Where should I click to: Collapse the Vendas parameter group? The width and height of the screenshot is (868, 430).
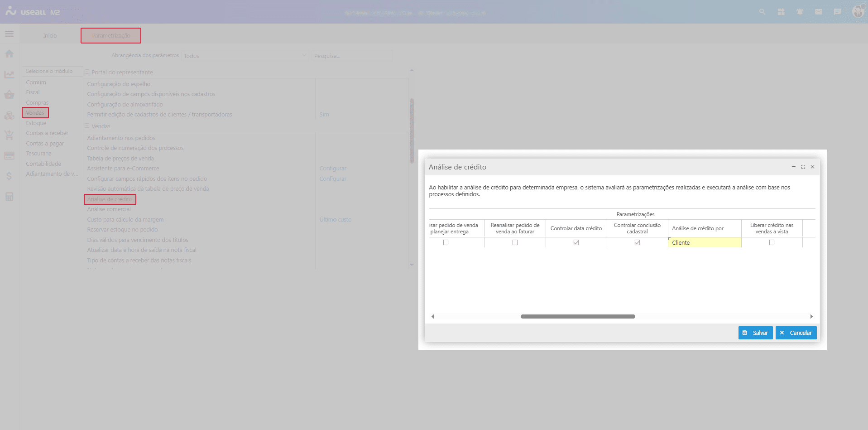tap(87, 126)
